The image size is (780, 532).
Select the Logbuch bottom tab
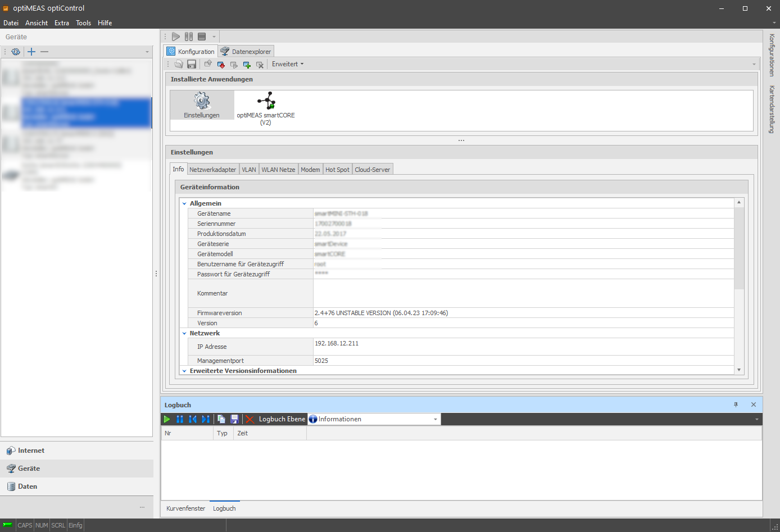coord(224,508)
